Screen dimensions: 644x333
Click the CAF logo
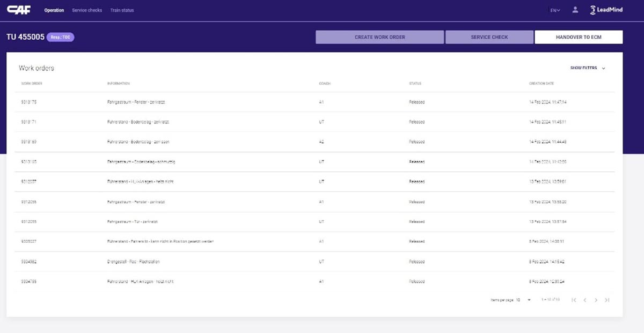pyautogui.click(x=18, y=10)
